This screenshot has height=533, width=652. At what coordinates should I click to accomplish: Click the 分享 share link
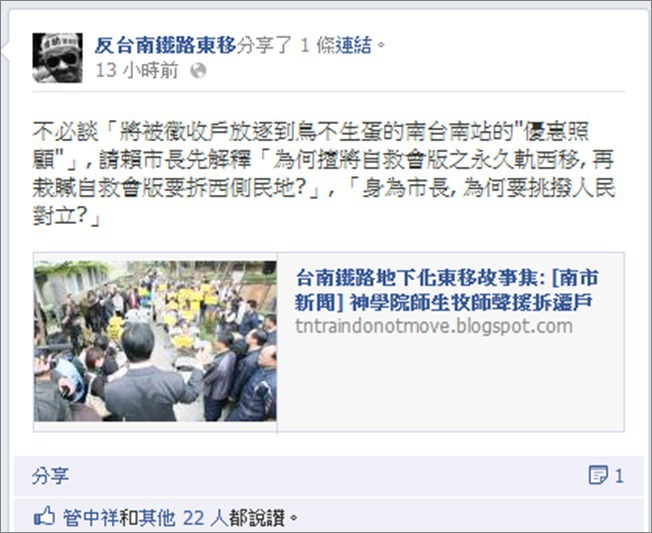[x=50, y=476]
